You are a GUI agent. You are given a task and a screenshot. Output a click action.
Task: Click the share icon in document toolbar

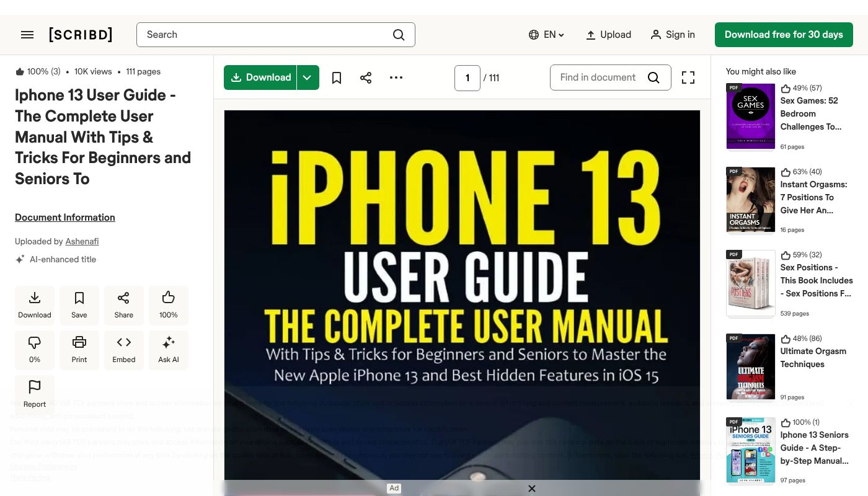click(366, 77)
